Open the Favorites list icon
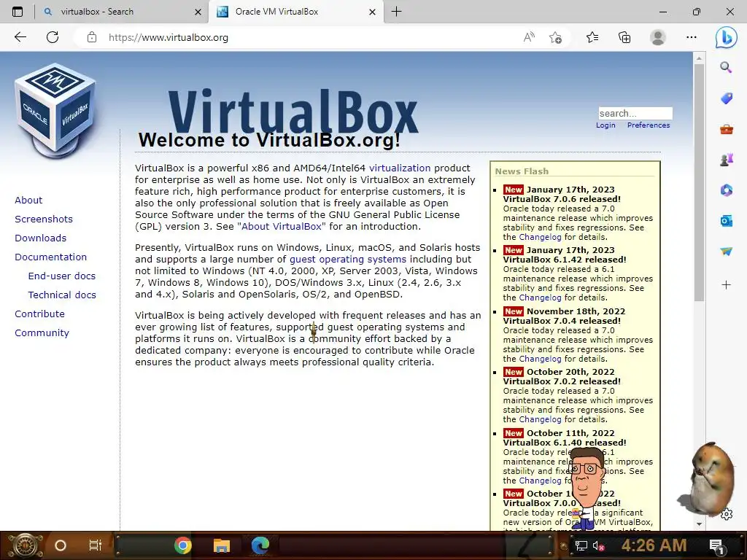The image size is (747, 560). click(592, 37)
